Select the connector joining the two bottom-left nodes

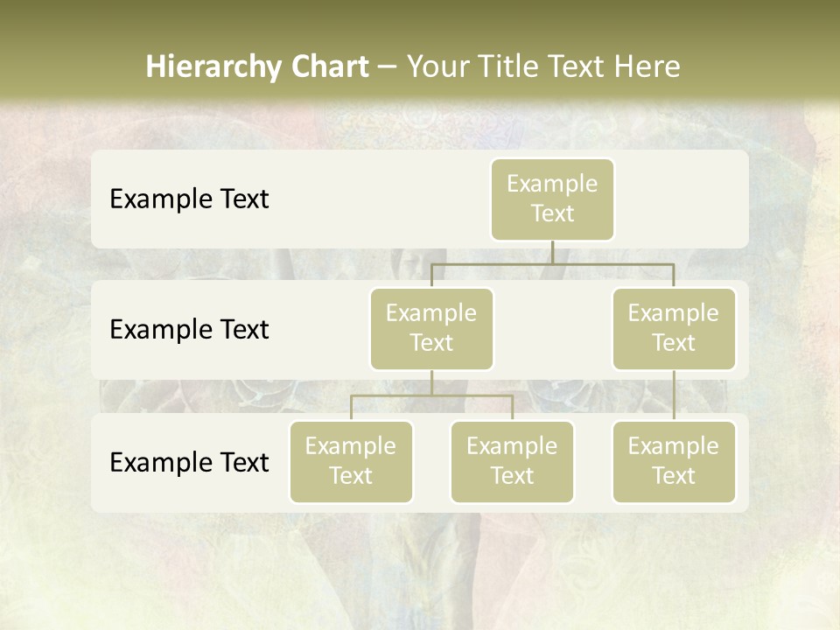tap(431, 395)
